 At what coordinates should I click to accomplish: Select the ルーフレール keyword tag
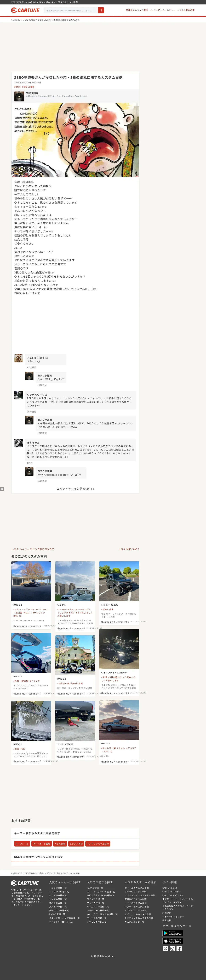pyautogui.click(x=22, y=843)
